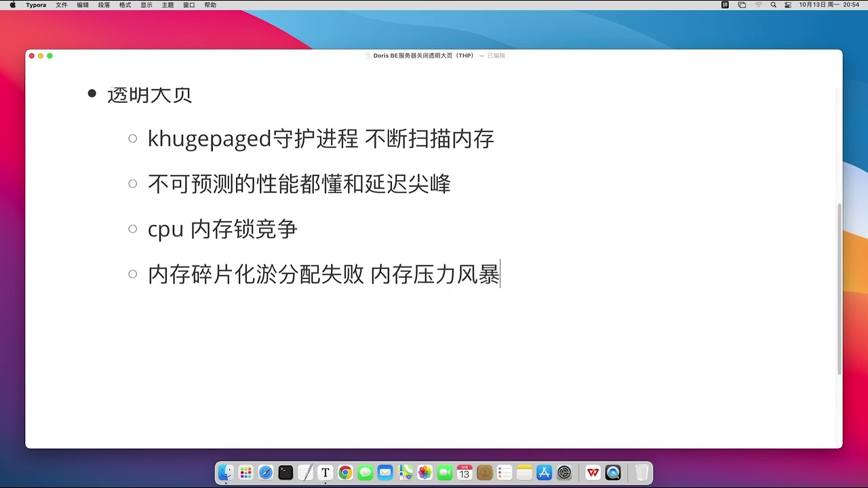Viewport: 868px width, 488px height.
Task: Close the Typora window with red button
Action: pos(32,56)
